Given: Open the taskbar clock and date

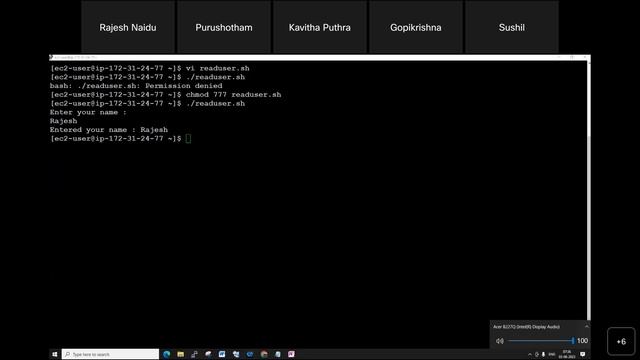Looking at the screenshot, I should pyautogui.click(x=567, y=354).
